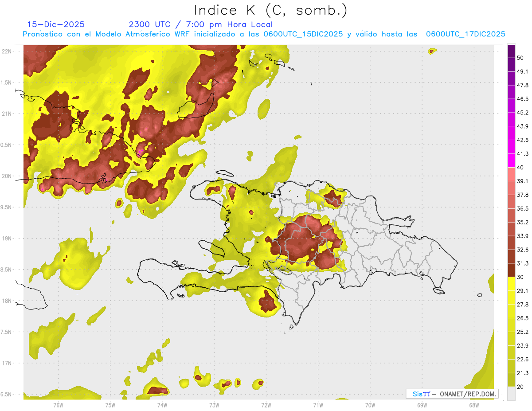Click the '0.5N' latitude label

pos(7,145)
